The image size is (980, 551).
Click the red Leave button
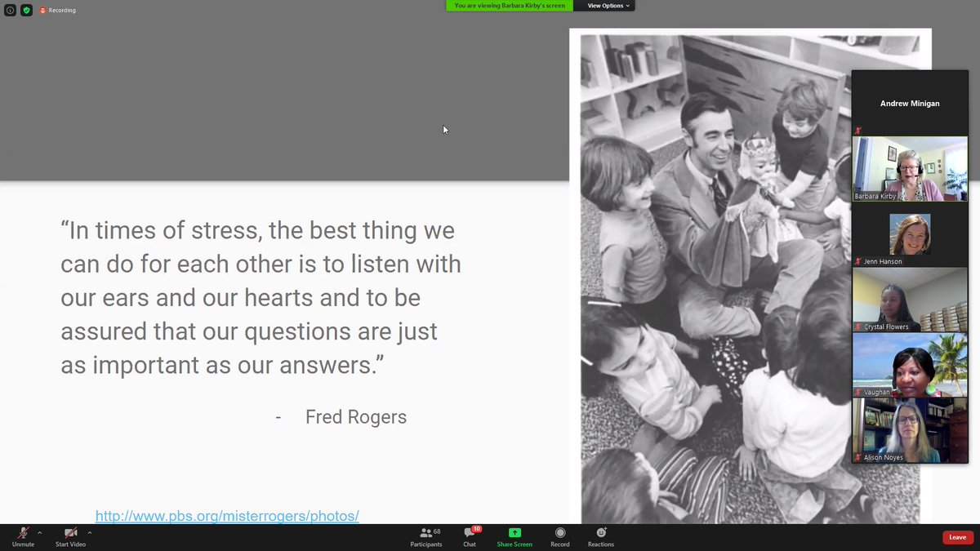[957, 537]
